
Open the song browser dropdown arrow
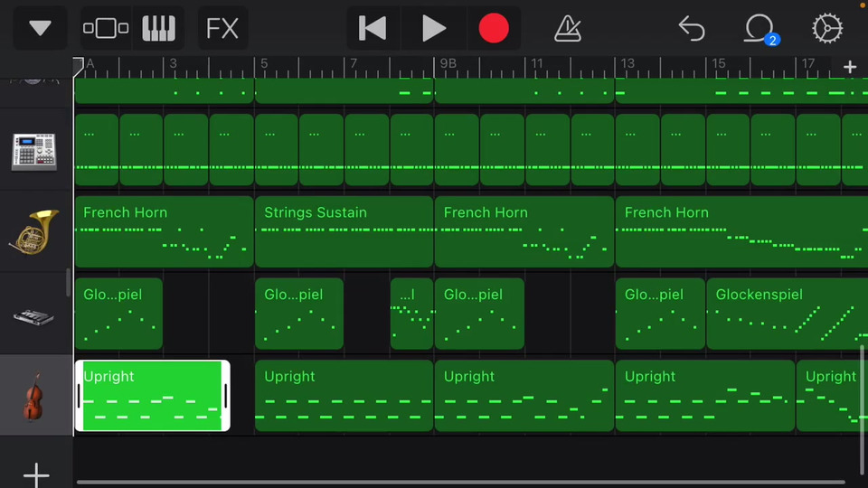[40, 28]
